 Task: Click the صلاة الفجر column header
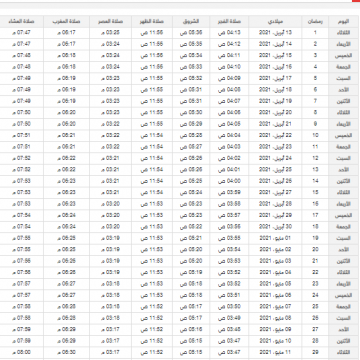click(x=230, y=22)
